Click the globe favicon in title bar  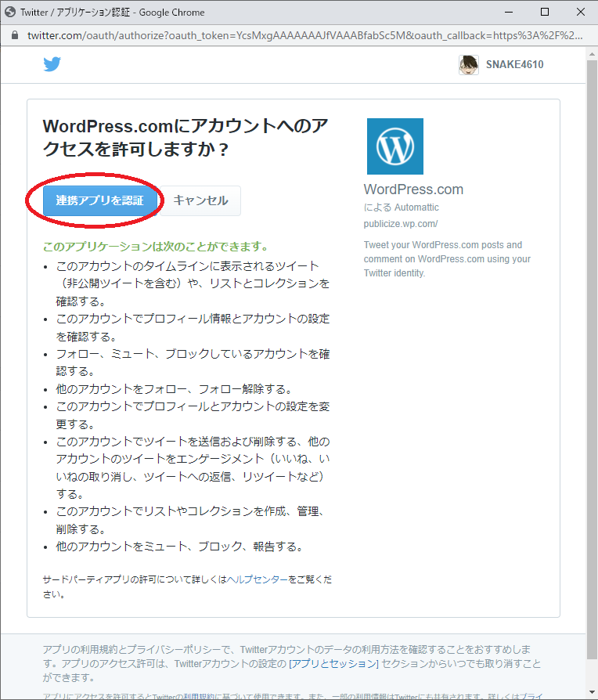coord(11,12)
